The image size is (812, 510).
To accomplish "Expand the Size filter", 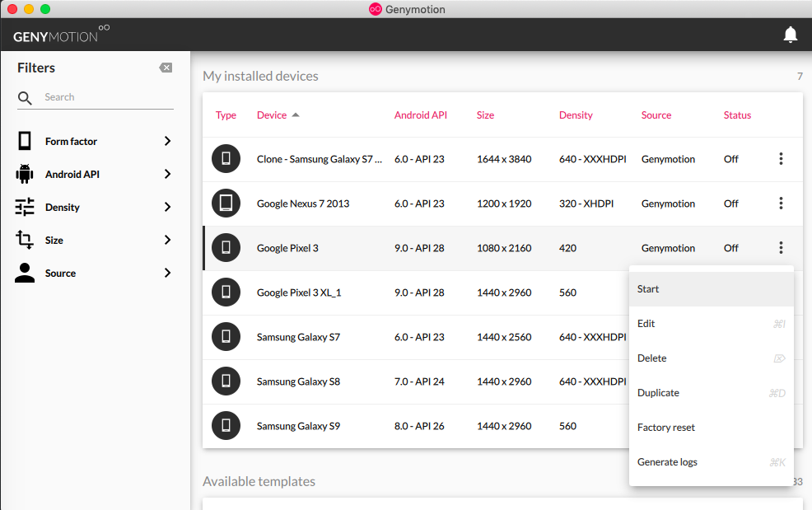I will (167, 240).
